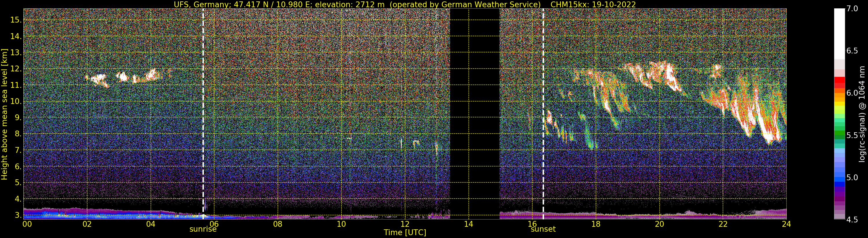This screenshot has width=868, height=238.
Task: Click the 'Time [UTC]' axis label
Action: point(405,233)
